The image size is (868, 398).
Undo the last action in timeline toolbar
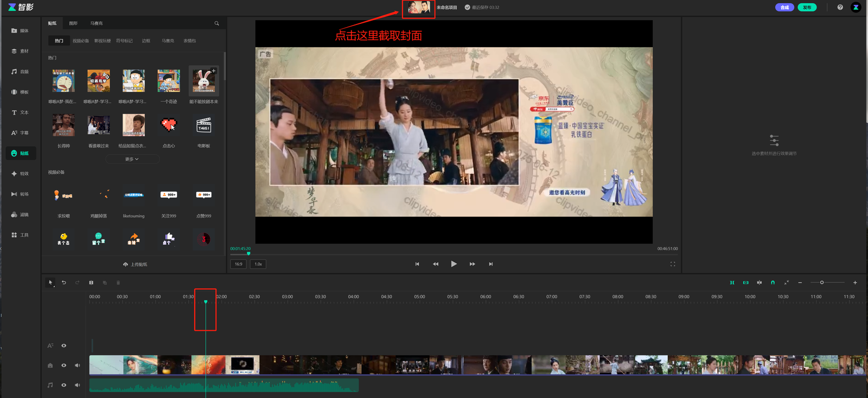64,282
